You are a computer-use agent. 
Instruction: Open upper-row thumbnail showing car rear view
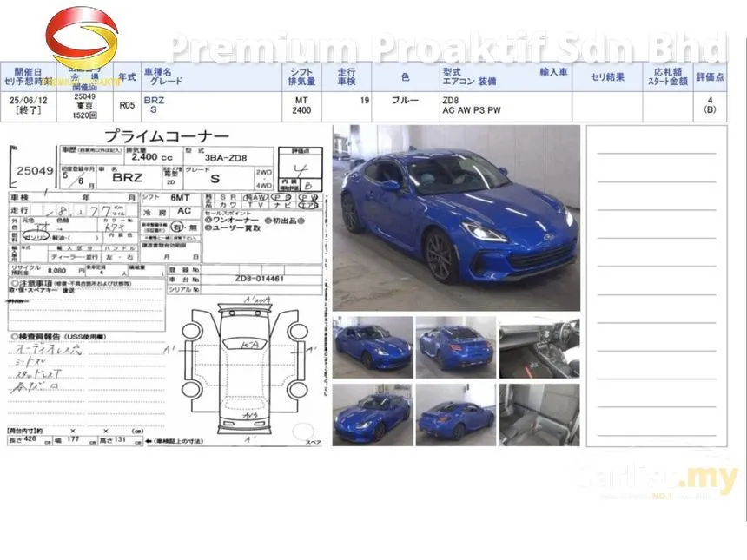click(x=456, y=347)
